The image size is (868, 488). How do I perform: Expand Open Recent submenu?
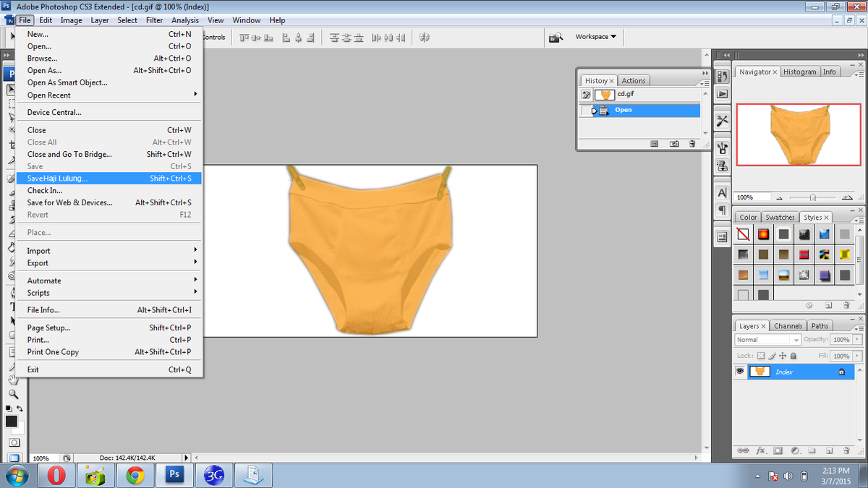(110, 95)
